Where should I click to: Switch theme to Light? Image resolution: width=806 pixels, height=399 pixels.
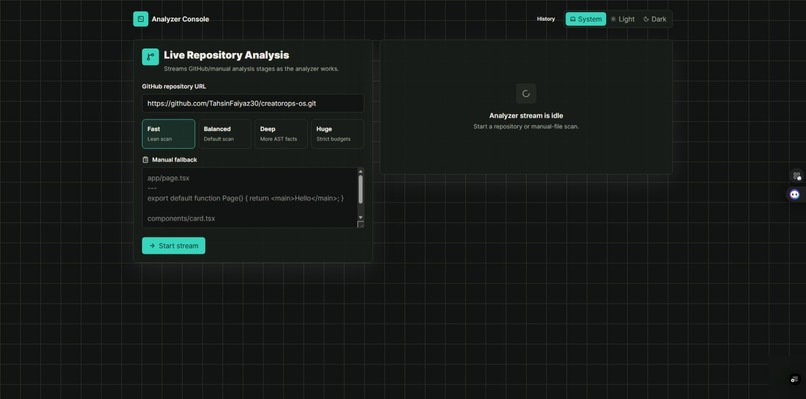coord(622,19)
